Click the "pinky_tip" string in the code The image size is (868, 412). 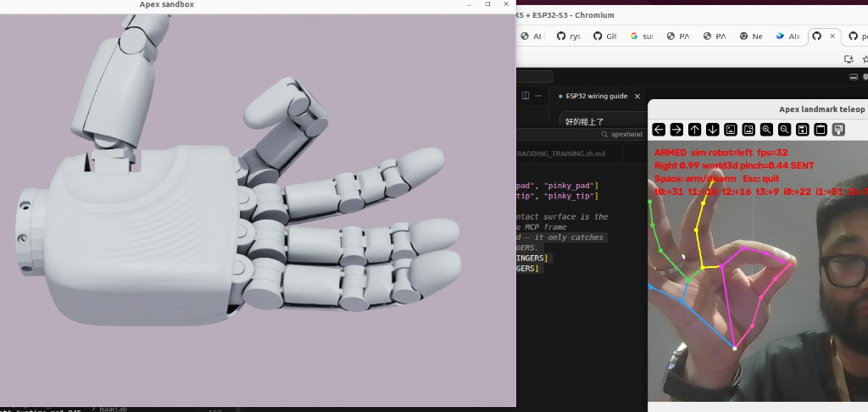click(570, 196)
